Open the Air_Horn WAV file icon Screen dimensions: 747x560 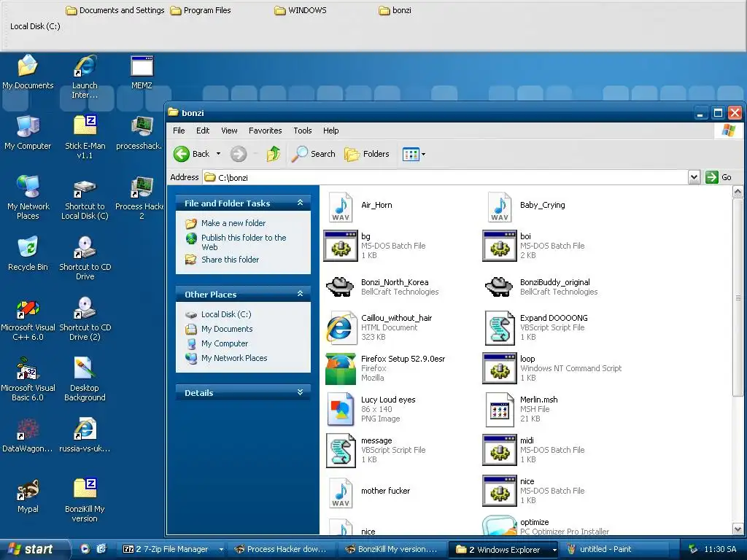point(341,207)
